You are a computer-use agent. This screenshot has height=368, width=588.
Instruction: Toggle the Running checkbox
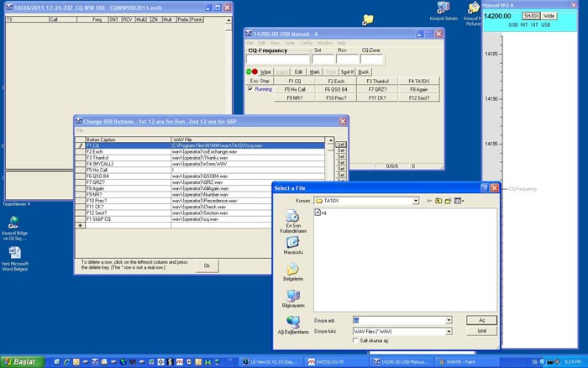click(249, 88)
